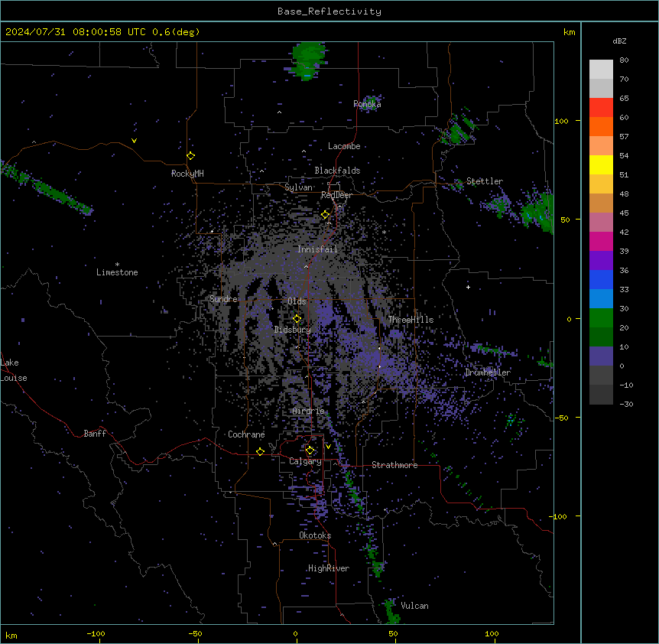Click the yellow V marker east of Calgary
The width and height of the screenshot is (659, 644).
328,447
